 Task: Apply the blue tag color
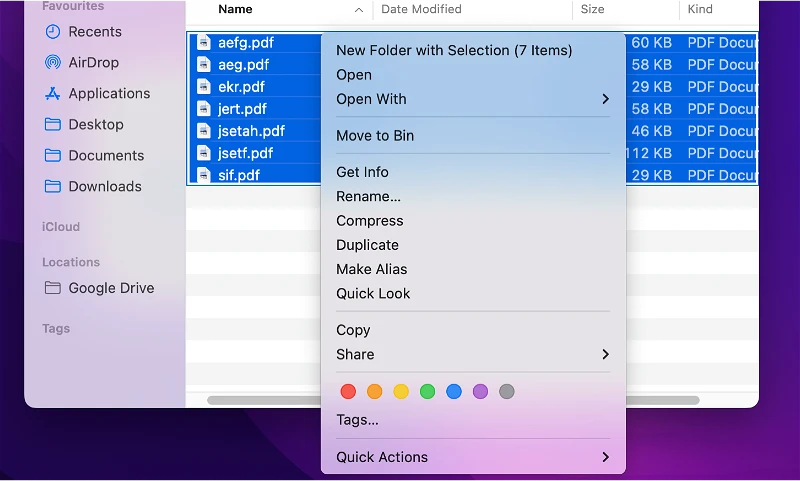click(454, 392)
